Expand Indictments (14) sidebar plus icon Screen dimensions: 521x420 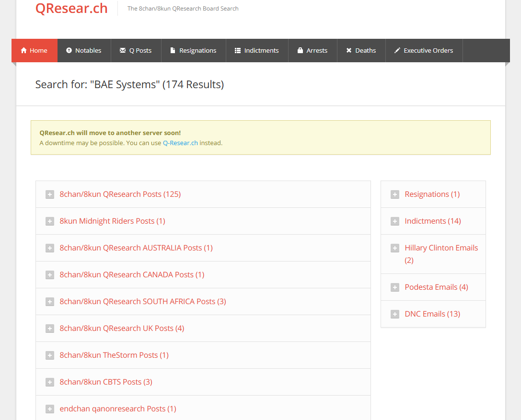coord(395,221)
